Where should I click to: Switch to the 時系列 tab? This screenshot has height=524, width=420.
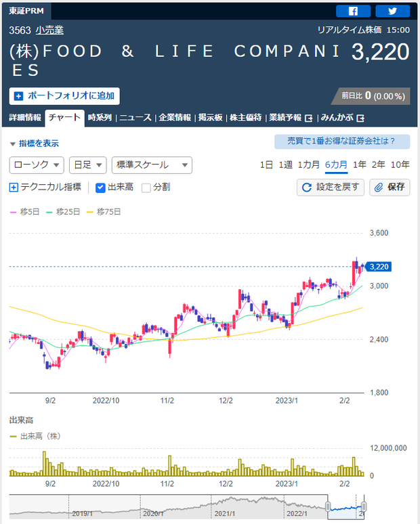pos(100,118)
